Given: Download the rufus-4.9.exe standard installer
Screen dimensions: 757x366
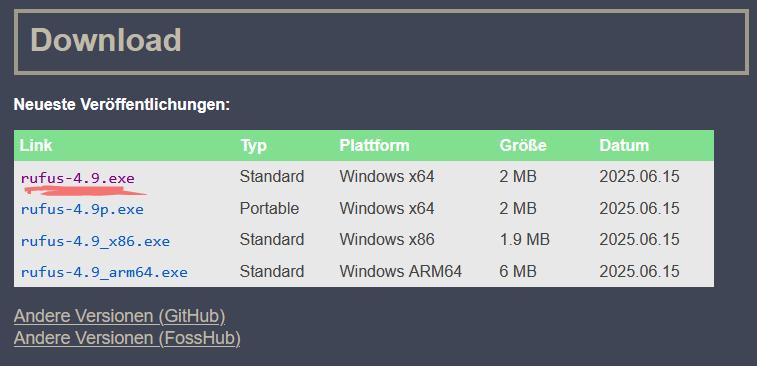Looking at the screenshot, I should point(77,178).
